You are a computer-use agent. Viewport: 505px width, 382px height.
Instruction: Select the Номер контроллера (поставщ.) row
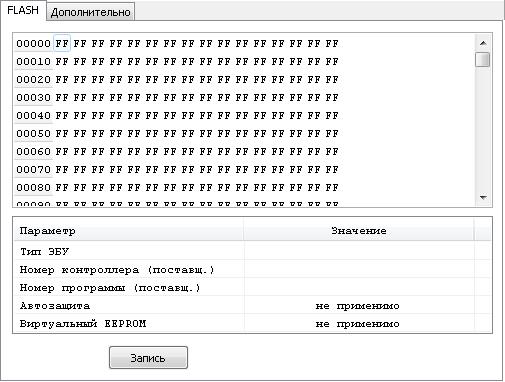pos(252,269)
